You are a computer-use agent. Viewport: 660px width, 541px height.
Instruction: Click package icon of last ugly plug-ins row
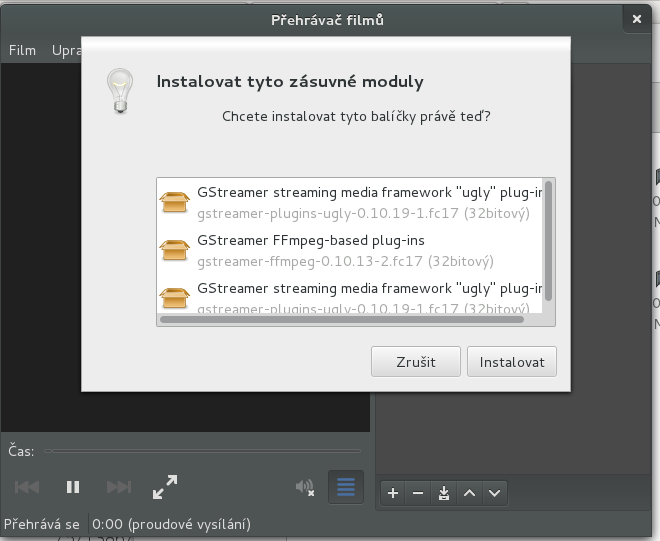175,298
